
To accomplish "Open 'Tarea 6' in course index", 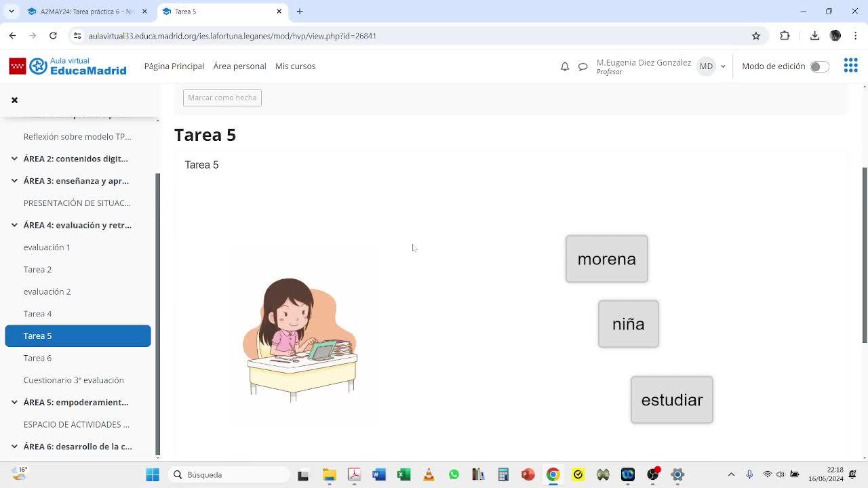I will tap(37, 358).
